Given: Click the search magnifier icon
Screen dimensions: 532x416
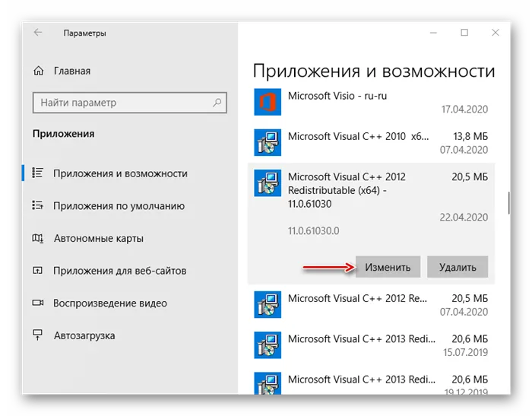Looking at the screenshot, I should click(x=217, y=103).
